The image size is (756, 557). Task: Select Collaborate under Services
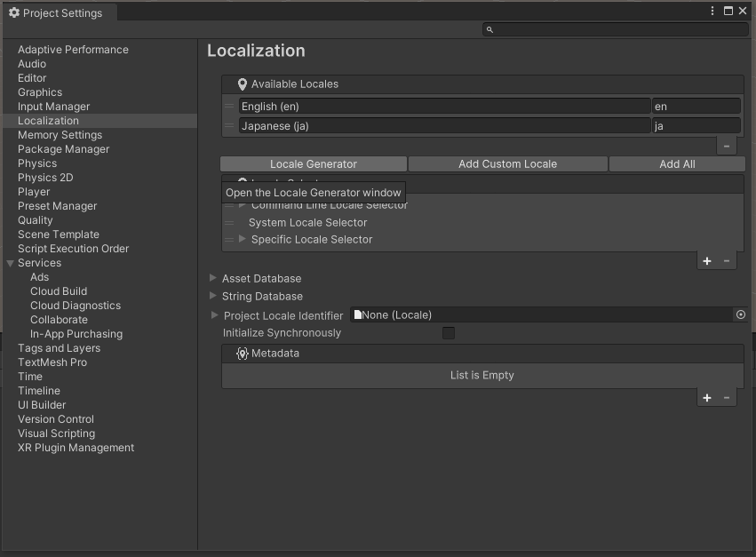point(59,320)
